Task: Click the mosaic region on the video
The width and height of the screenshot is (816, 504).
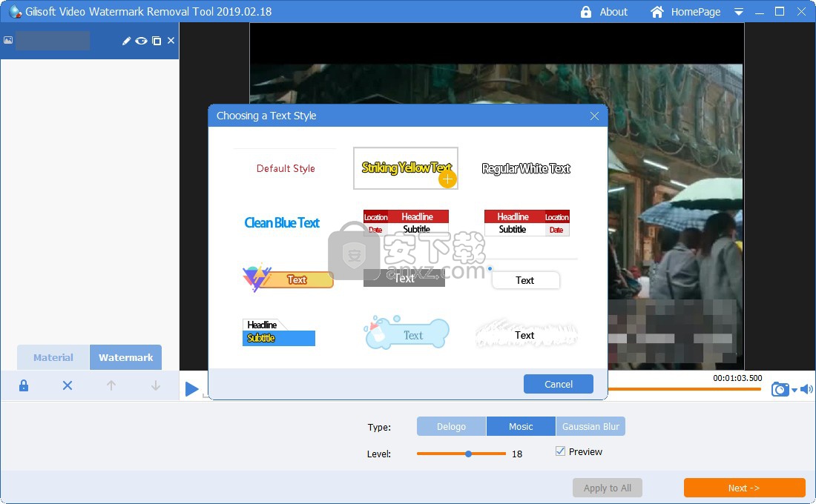Action: (672, 332)
